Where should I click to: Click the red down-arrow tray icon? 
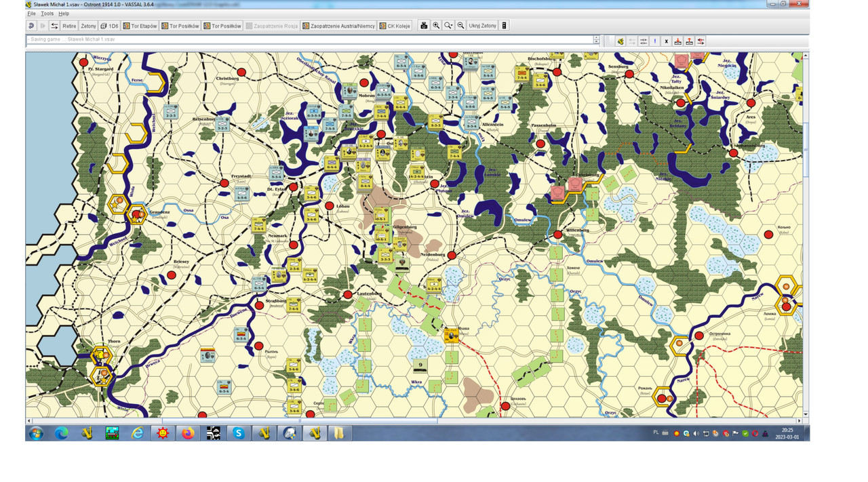coord(678,41)
